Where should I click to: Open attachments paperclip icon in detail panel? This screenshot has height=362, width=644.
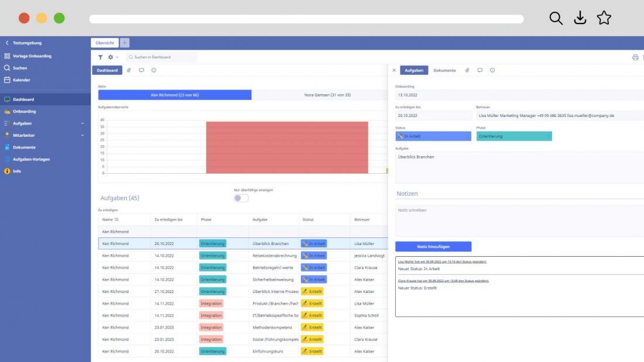click(467, 70)
